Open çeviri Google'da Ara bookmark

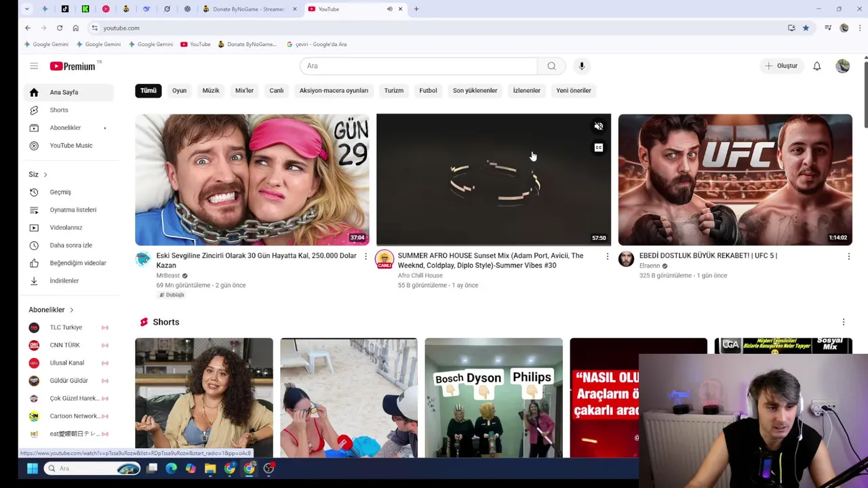coord(316,44)
